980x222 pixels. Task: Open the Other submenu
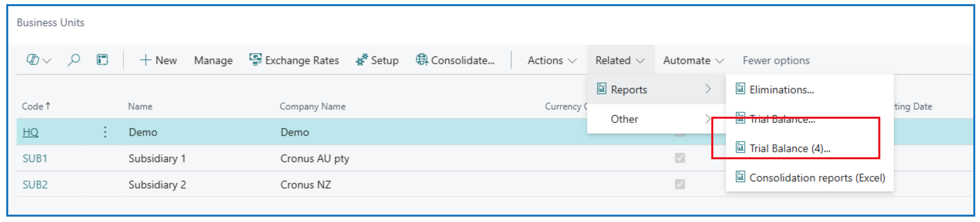624,119
